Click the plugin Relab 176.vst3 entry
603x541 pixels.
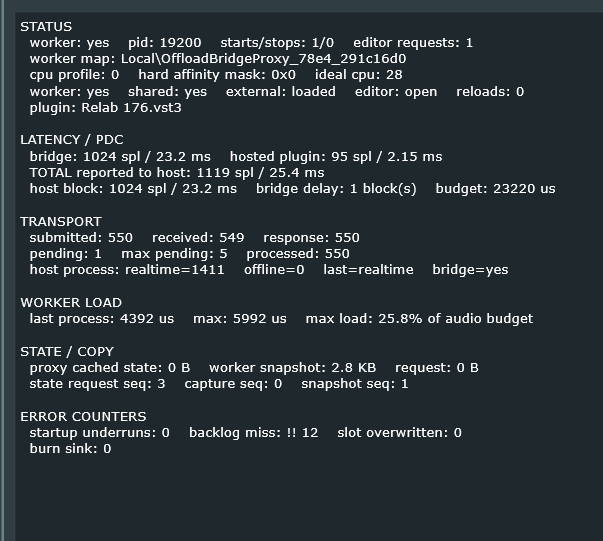point(105,108)
